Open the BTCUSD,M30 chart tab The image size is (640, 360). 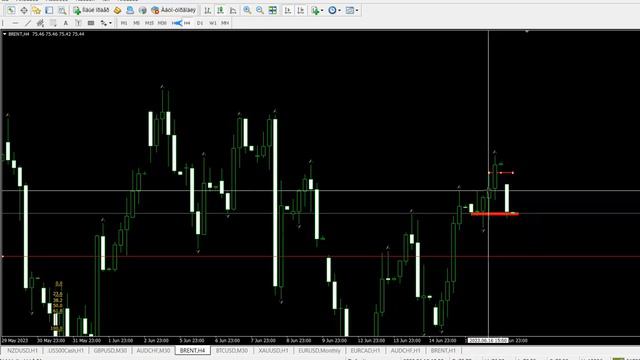[232, 351]
